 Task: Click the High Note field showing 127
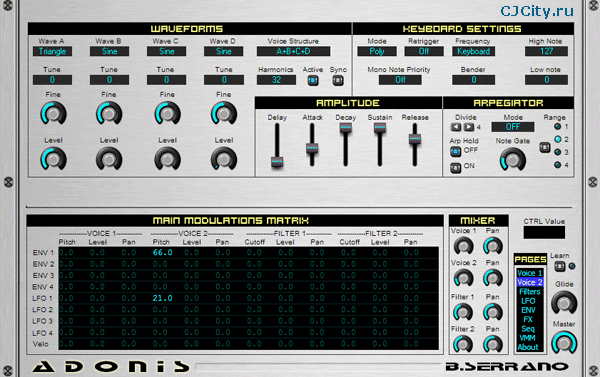tap(546, 51)
